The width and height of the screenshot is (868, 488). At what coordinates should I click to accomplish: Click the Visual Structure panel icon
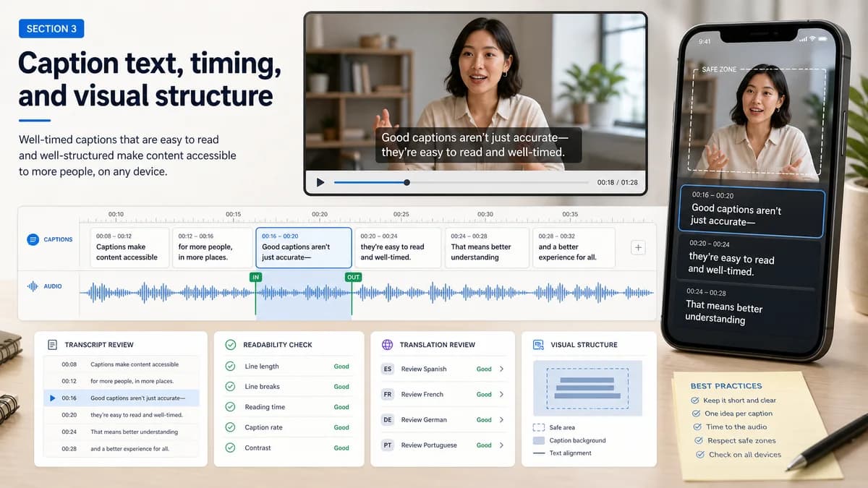(538, 345)
